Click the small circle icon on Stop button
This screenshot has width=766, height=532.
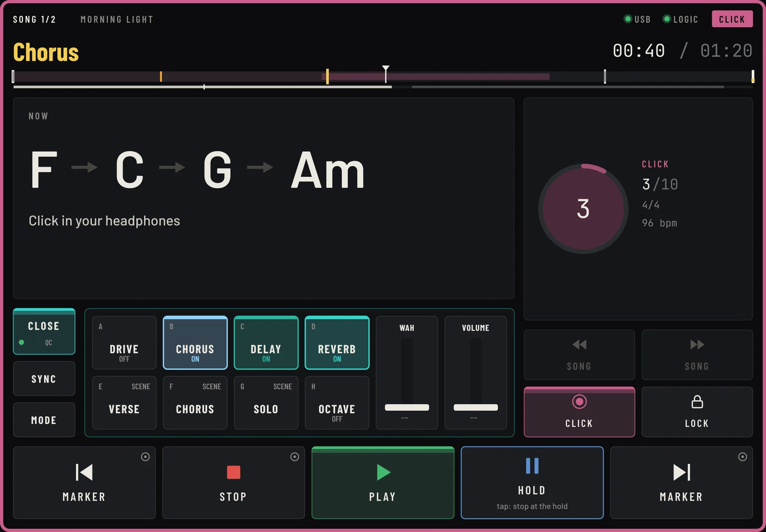click(x=295, y=457)
